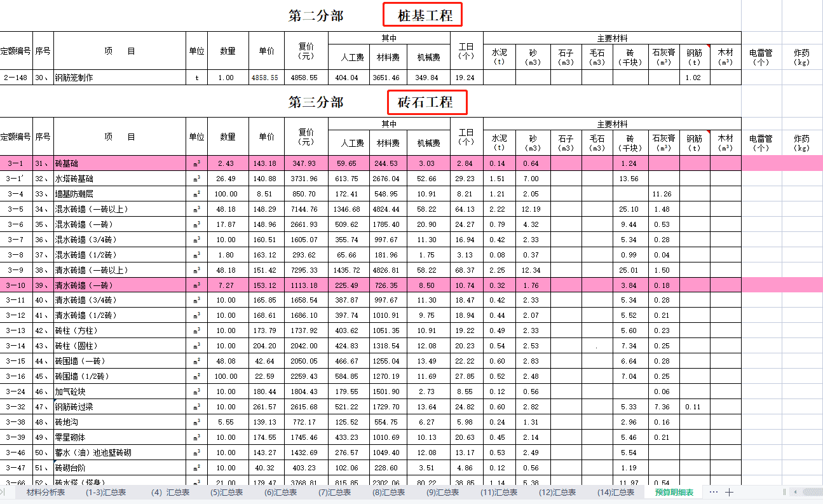
Task: Click the 第二分部 title text
Action: pyautogui.click(x=316, y=16)
